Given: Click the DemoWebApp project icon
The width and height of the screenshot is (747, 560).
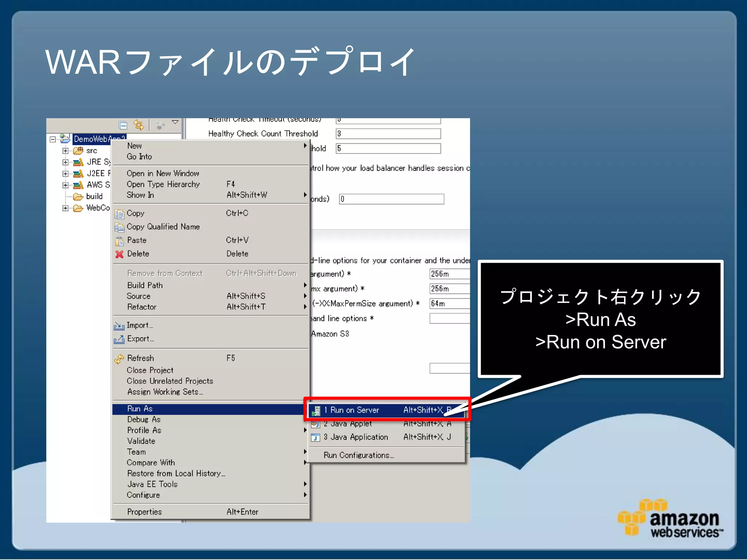Looking at the screenshot, I should 66,139.
